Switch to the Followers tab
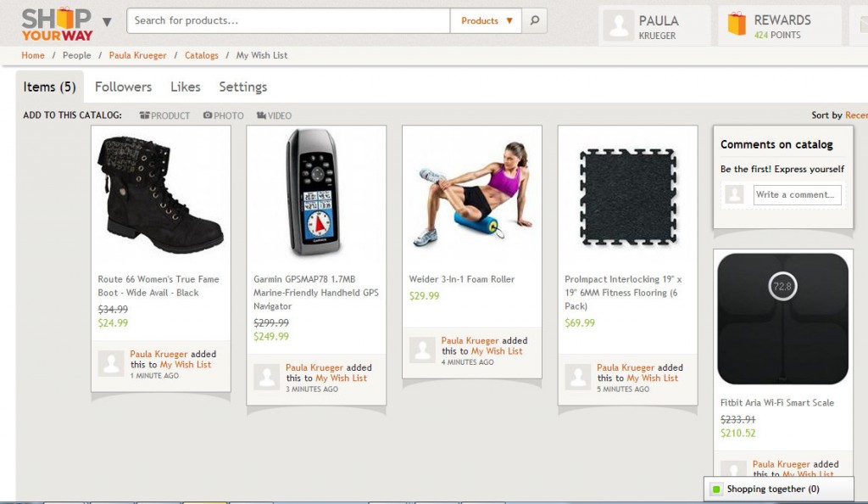Screen dimensions: 868x504 [123, 87]
